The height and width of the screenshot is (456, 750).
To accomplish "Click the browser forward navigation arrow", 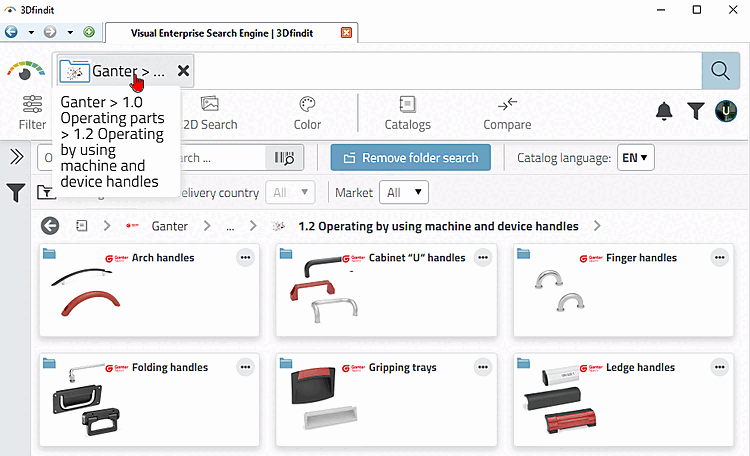I will (x=50, y=32).
